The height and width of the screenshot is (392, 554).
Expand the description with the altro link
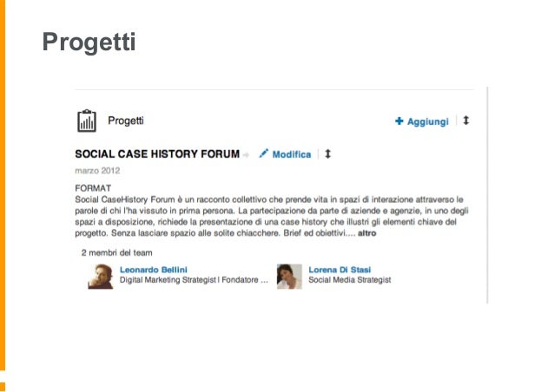366,233
